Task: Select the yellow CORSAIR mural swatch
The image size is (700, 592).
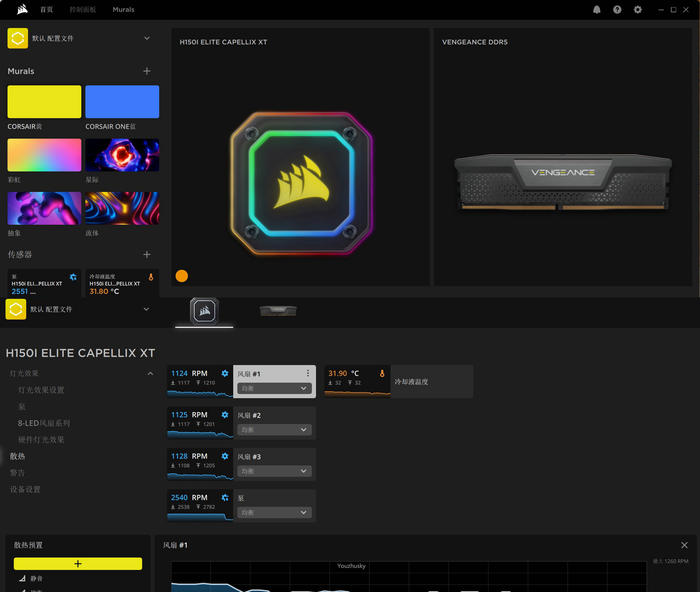Action: pyautogui.click(x=44, y=102)
